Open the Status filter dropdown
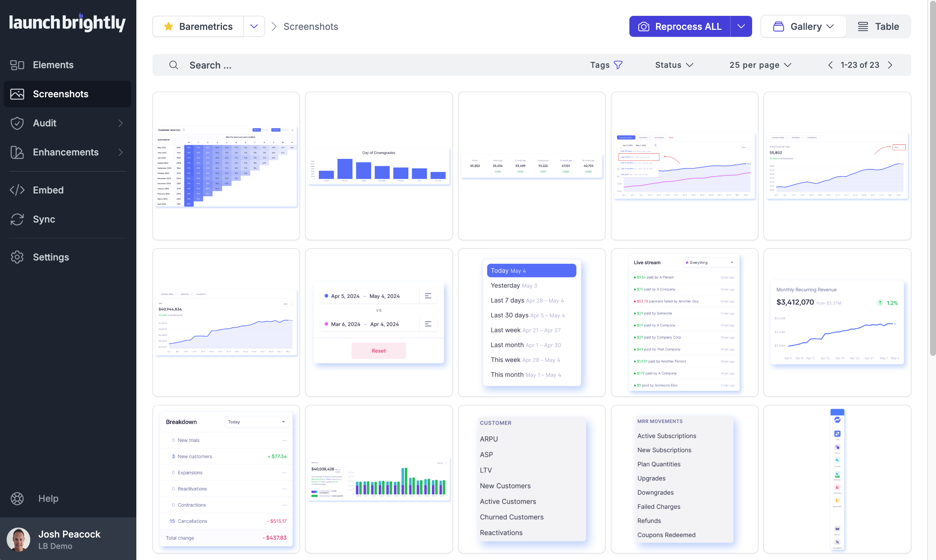 674,65
